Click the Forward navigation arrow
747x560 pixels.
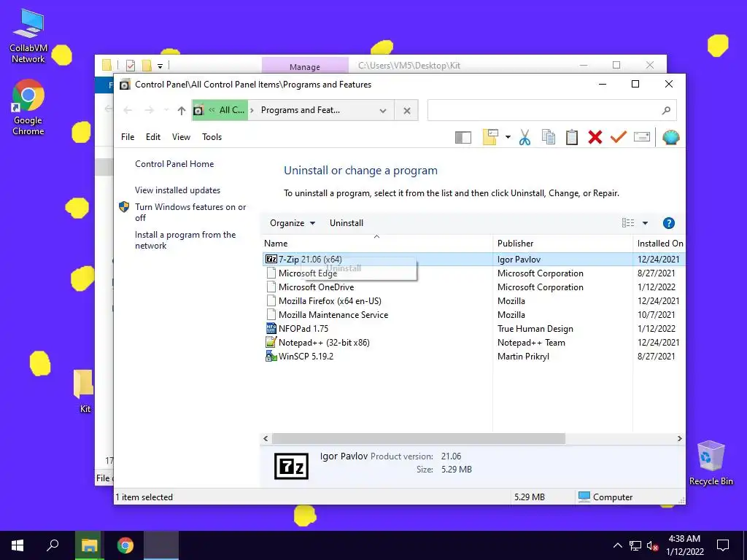point(149,111)
